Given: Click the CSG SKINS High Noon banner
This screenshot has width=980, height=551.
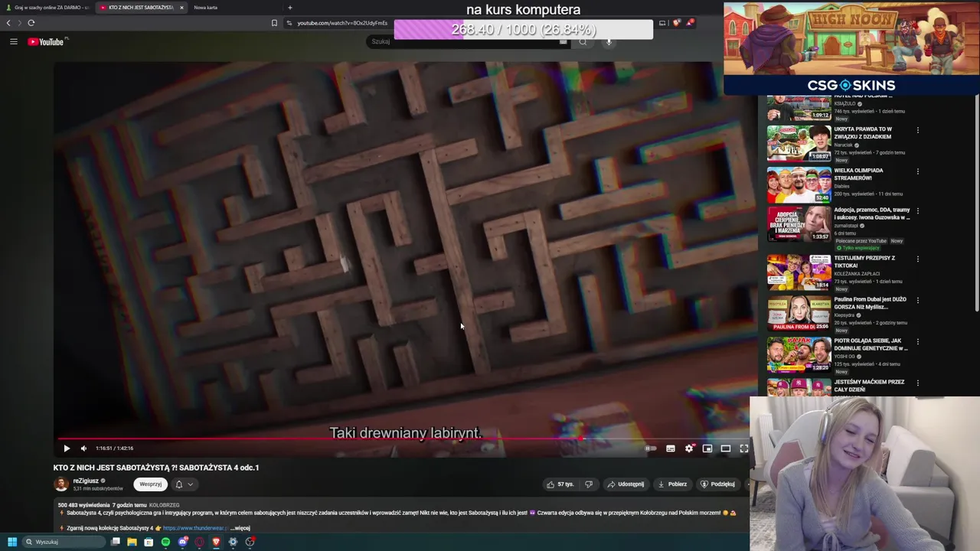Looking at the screenshot, I should pos(851,47).
